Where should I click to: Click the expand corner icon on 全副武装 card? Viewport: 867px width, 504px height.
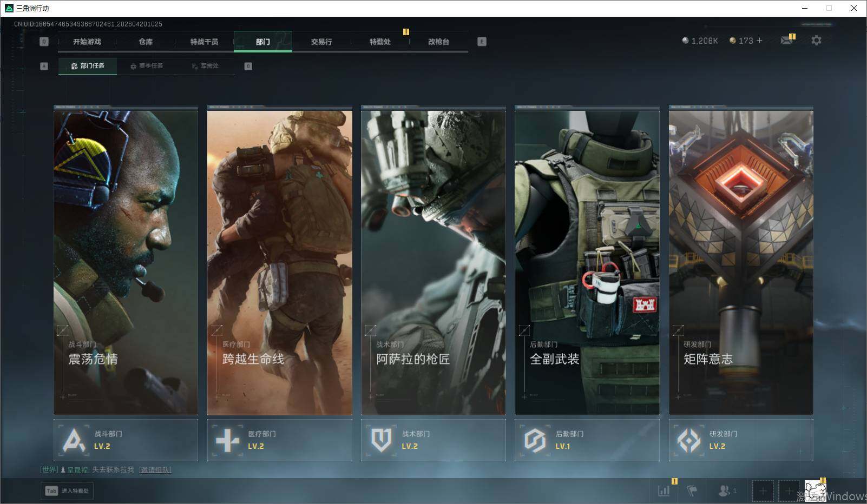[x=524, y=330]
